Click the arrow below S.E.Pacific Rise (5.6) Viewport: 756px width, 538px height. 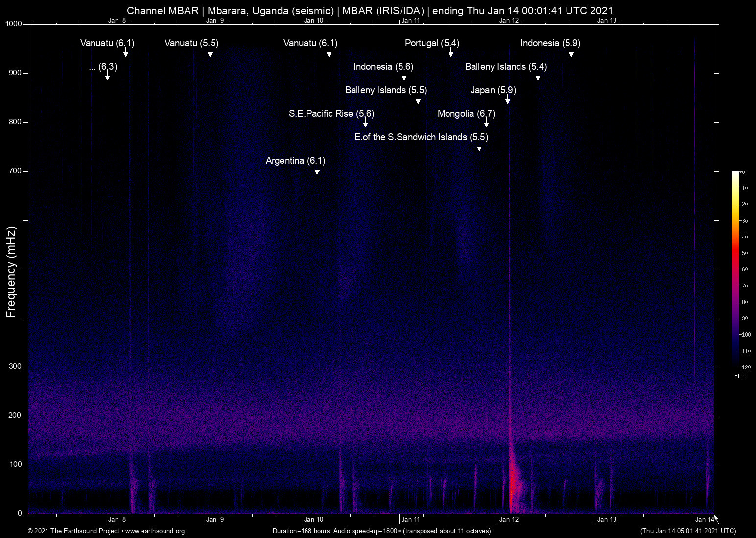click(366, 124)
